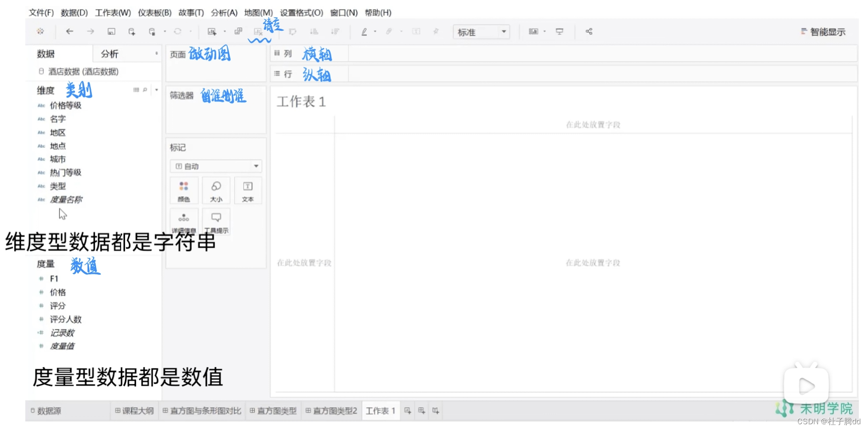Select the 城市 dimension field
This screenshot has width=868, height=430.
click(58, 159)
